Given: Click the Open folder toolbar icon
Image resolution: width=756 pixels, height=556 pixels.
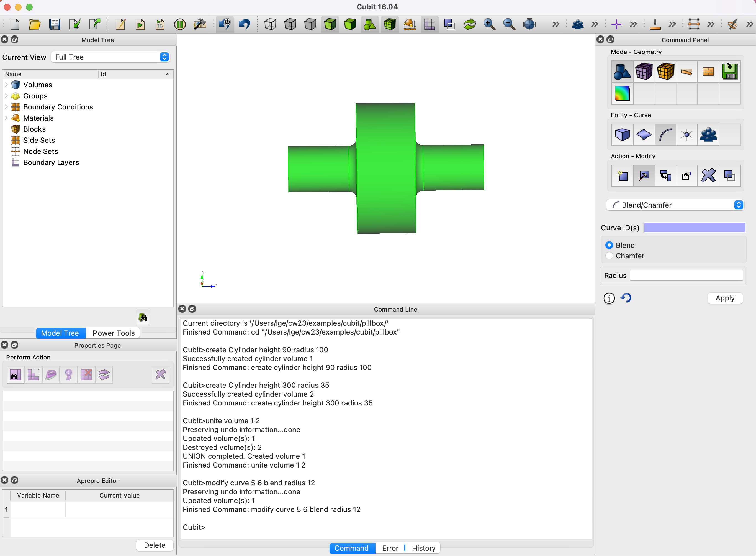Looking at the screenshot, I should click(35, 24).
